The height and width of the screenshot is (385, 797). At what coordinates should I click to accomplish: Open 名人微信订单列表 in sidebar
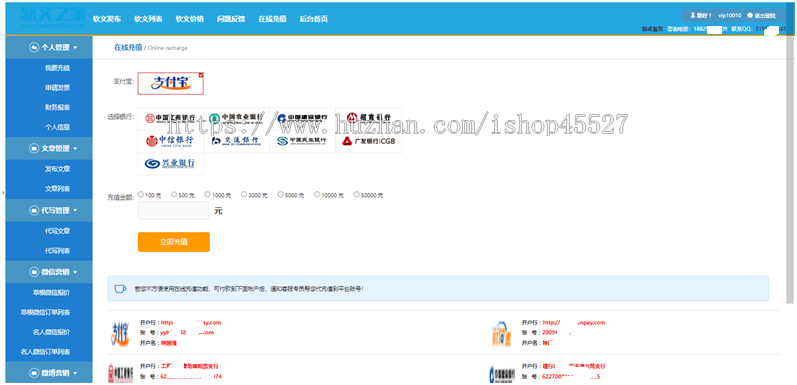(x=45, y=352)
